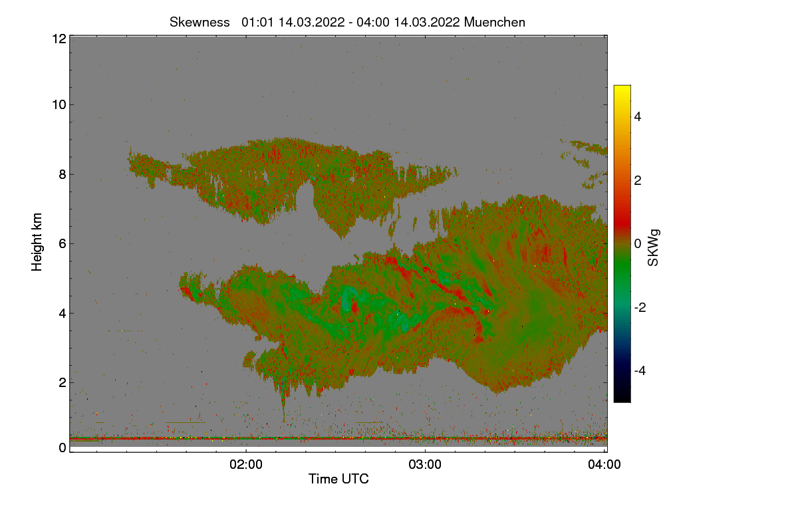Click the '04:00' time axis label
This screenshot has height=532, width=798.
coord(605,465)
